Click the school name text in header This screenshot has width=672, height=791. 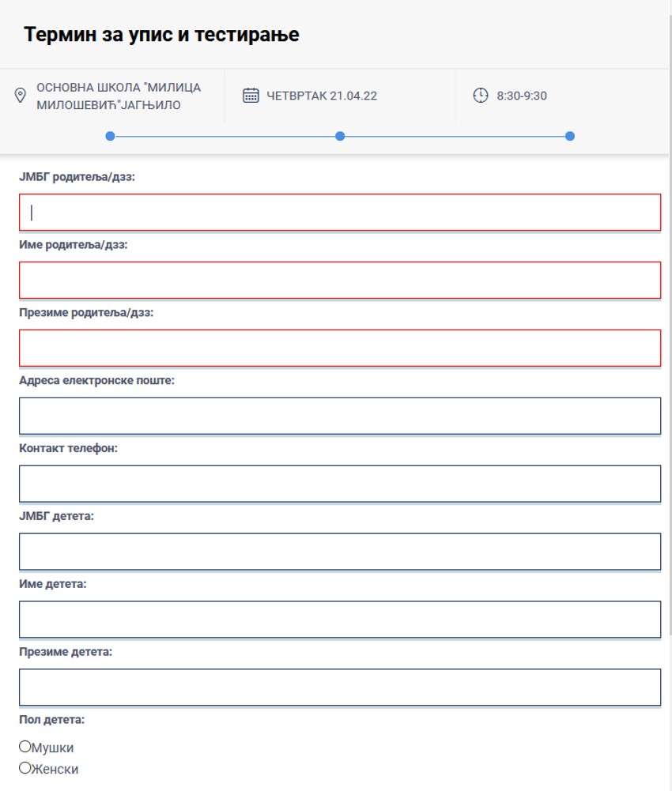coord(119,96)
